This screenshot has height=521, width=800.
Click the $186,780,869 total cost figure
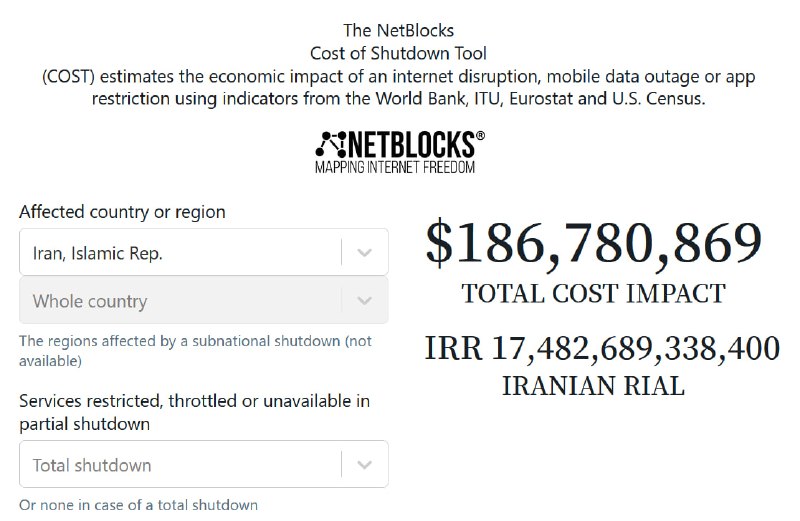[593, 243]
